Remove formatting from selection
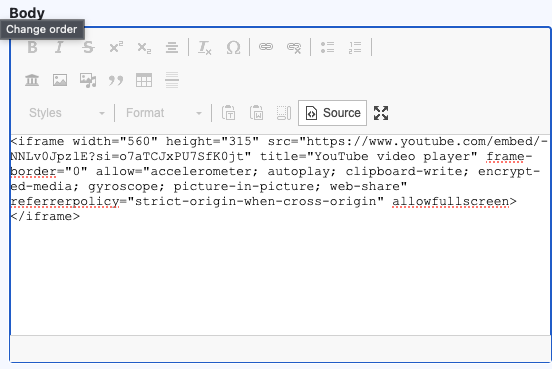This screenshot has width=554, height=369. tap(205, 47)
